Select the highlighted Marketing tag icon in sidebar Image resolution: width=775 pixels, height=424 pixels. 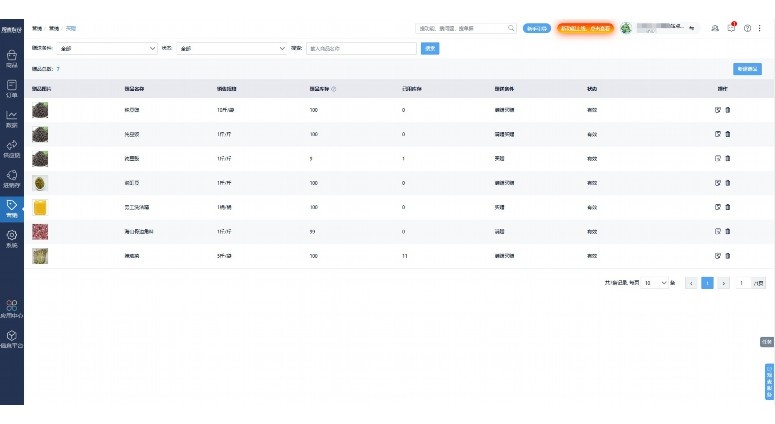[x=11, y=205]
